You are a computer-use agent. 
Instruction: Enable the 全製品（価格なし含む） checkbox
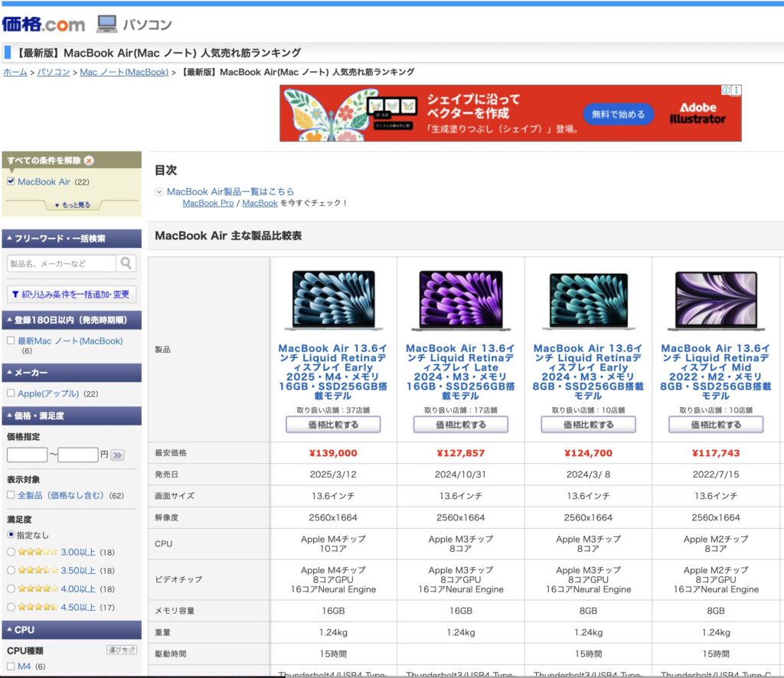tap(11, 495)
